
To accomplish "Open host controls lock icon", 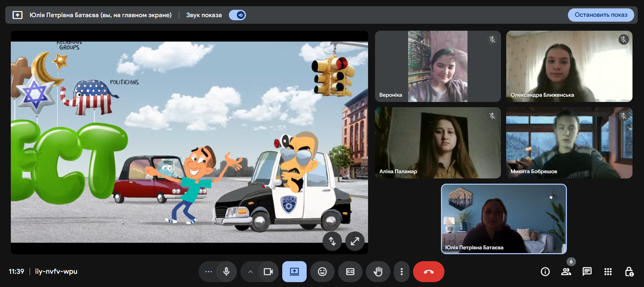I will [629, 272].
